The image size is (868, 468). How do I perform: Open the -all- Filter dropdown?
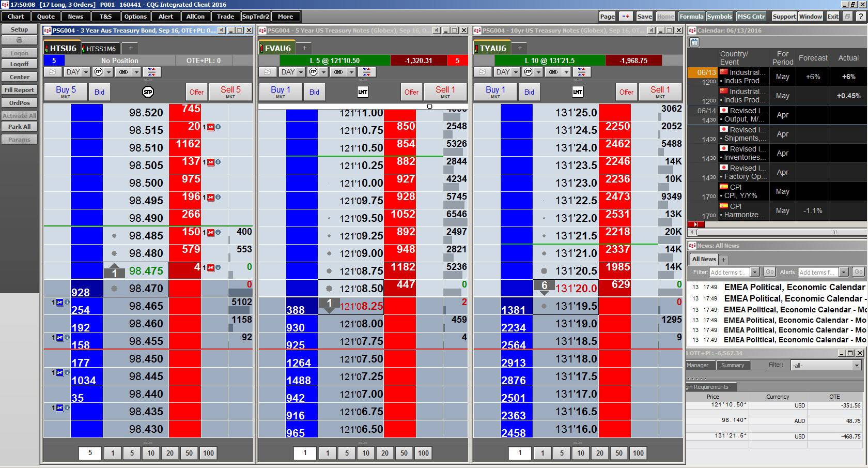(x=856, y=366)
